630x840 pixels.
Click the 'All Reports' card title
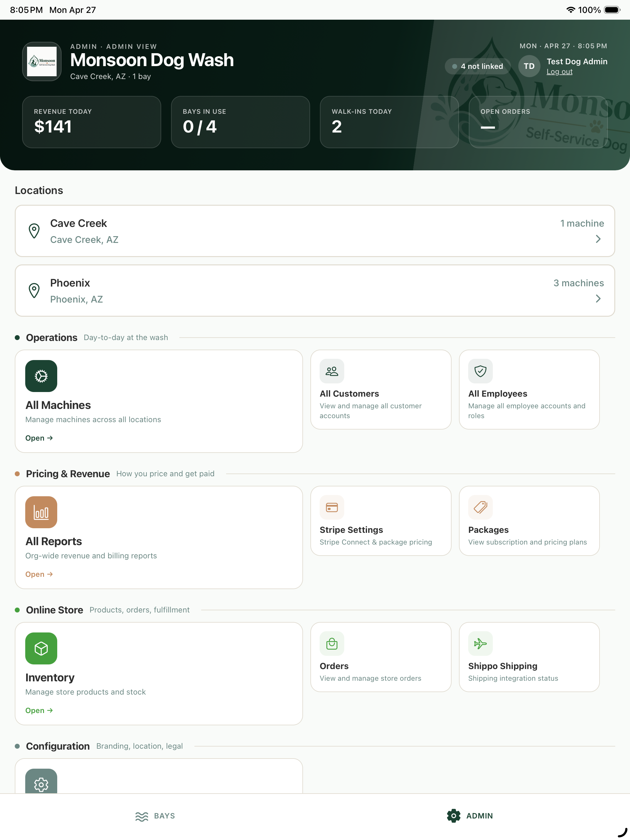(x=54, y=541)
